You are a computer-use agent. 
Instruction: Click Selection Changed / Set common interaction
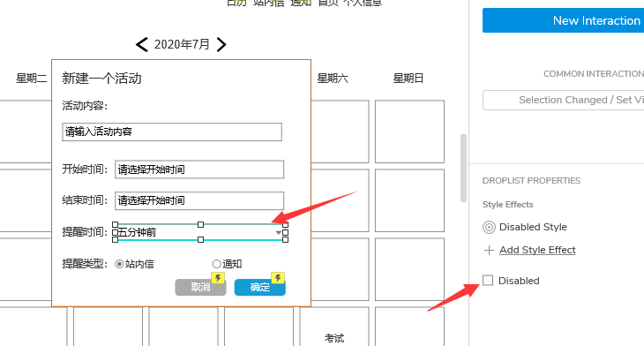point(563,100)
